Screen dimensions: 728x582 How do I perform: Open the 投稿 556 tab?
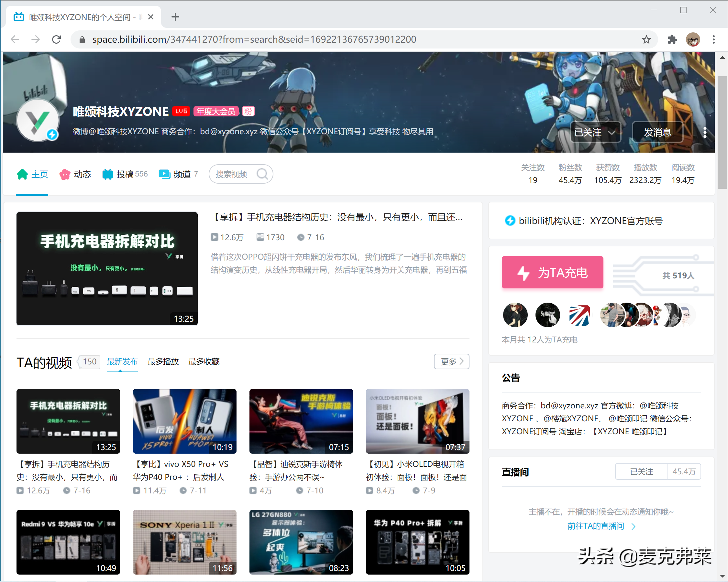coord(125,174)
